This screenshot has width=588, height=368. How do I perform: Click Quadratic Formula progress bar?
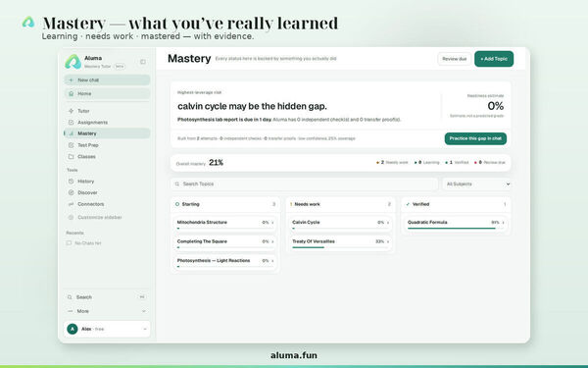tap(456, 229)
